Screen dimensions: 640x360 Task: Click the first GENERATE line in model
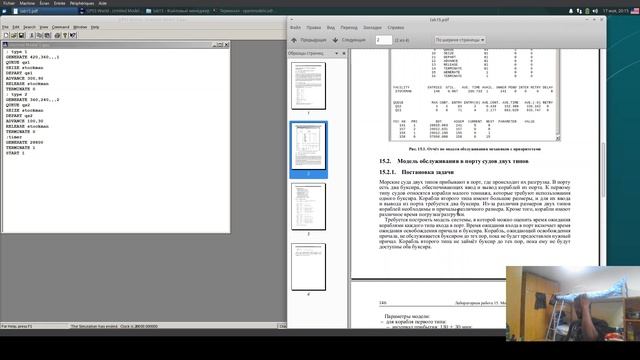pos(32,57)
